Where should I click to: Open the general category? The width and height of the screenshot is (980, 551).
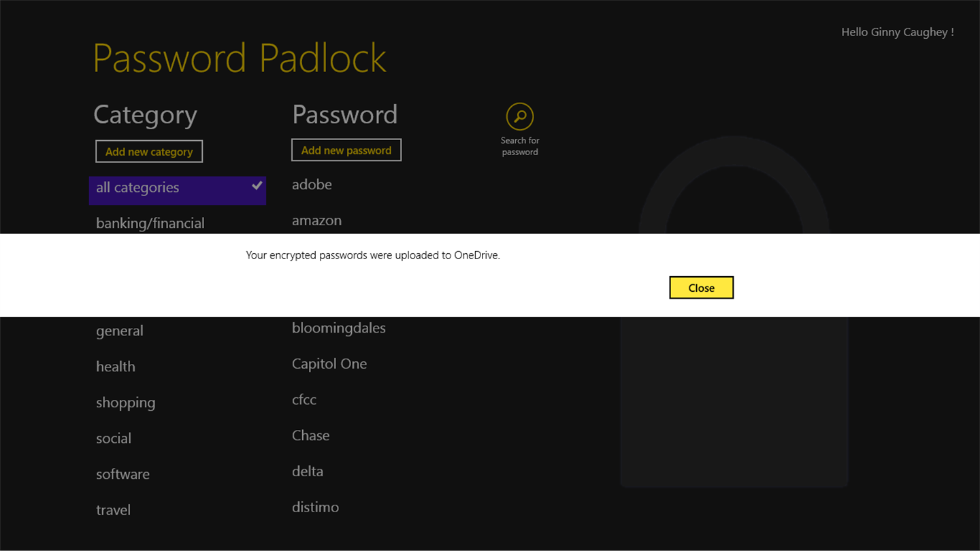tap(120, 331)
